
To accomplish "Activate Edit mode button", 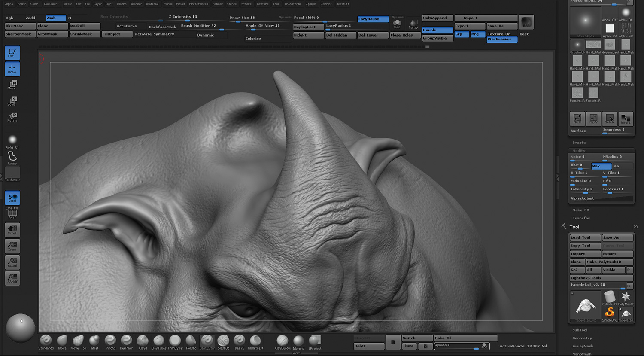I will pos(12,53).
